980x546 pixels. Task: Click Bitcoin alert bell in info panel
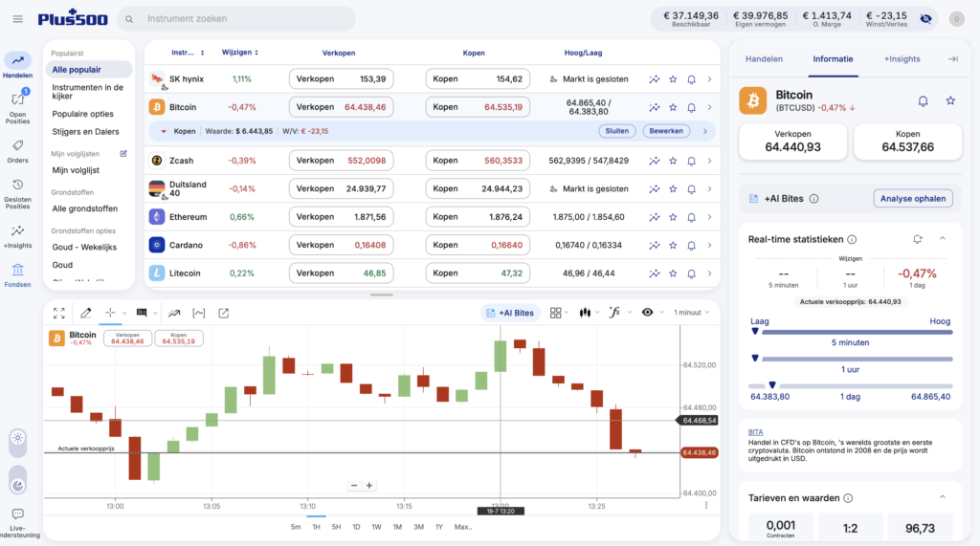(x=924, y=101)
